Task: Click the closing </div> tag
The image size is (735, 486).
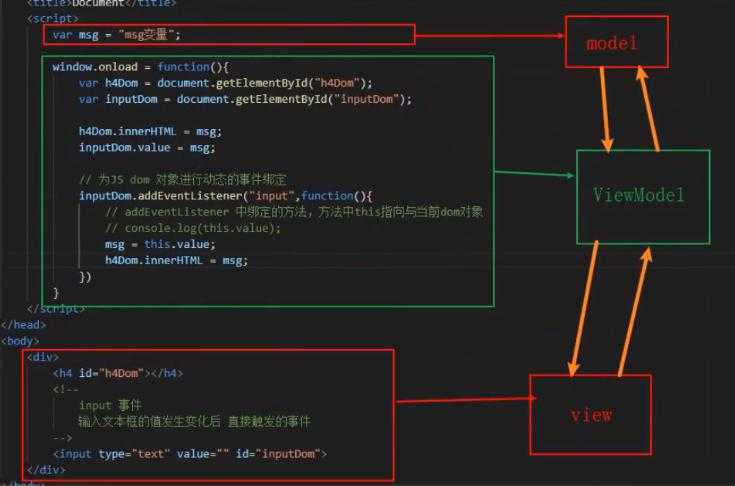Action: (x=46, y=470)
